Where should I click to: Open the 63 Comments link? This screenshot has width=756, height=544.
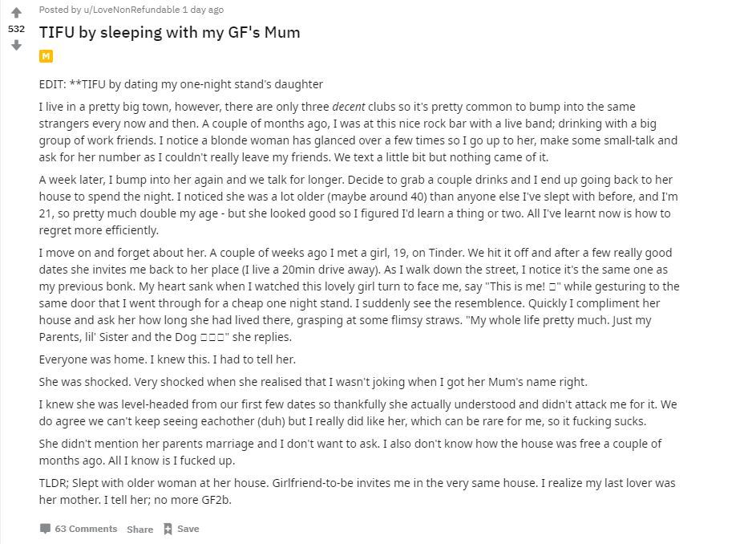tap(86, 529)
